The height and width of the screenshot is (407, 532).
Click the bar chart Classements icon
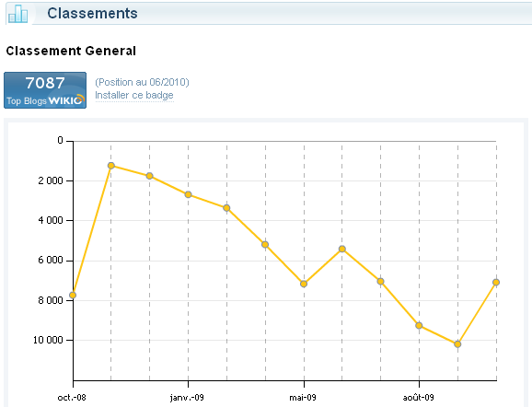pyautogui.click(x=18, y=14)
